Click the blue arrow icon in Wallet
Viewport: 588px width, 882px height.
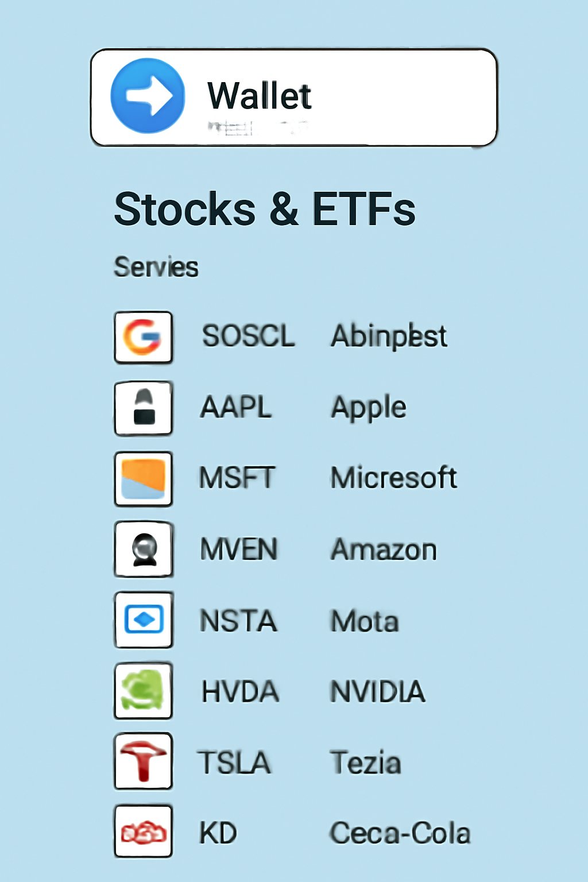pyautogui.click(x=146, y=96)
